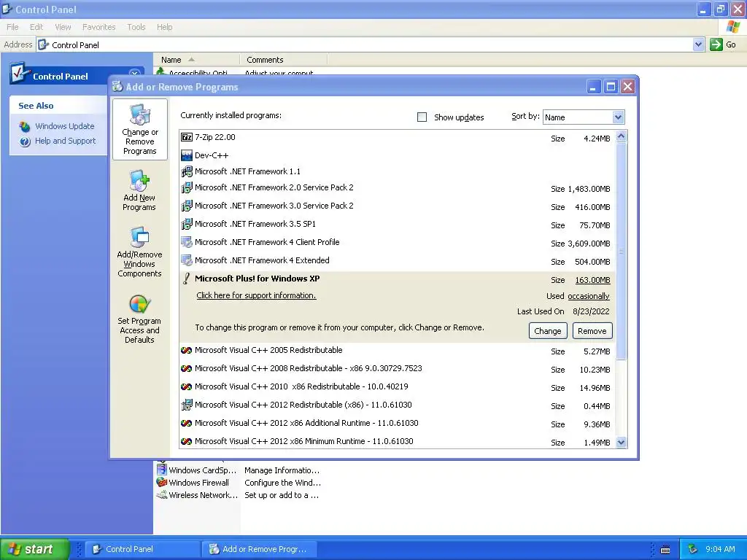Open the Edit menu
Viewport: 747px width, 560px height.
click(x=36, y=27)
